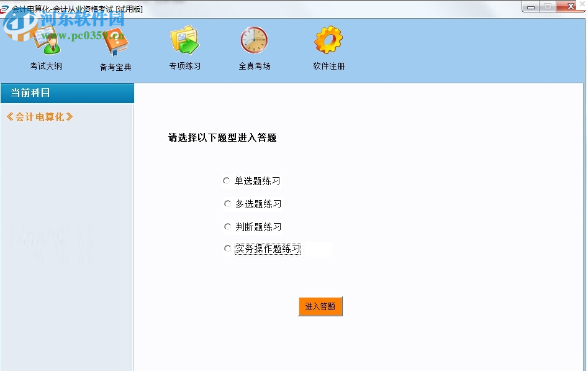Viewport: 588px width, 371px height.
Task: Click the 进入答题 button
Action: pyautogui.click(x=320, y=306)
